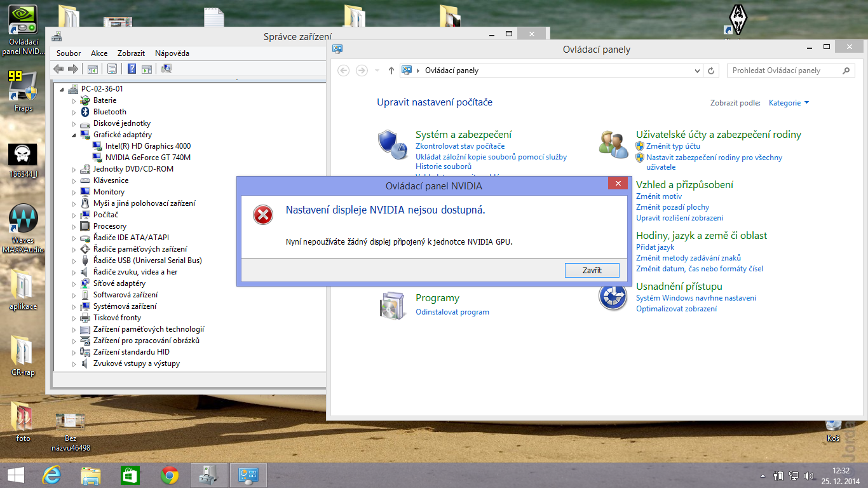The height and width of the screenshot is (488, 868).
Task: Expand the Bluetooth category
Action: [74, 112]
